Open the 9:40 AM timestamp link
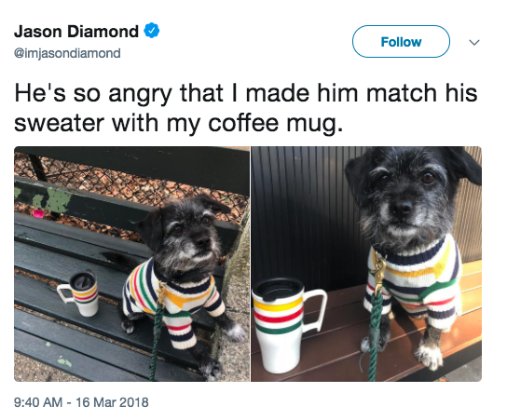 tap(38, 402)
